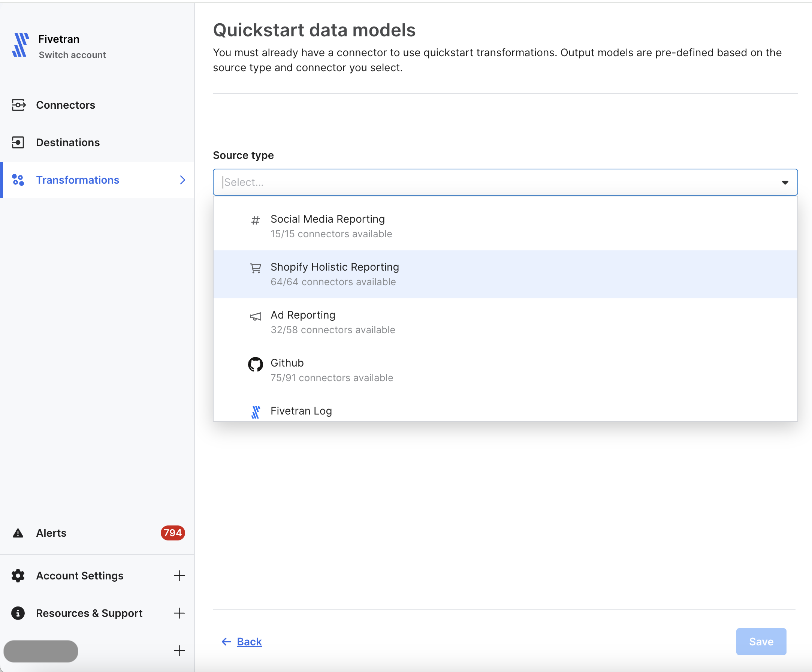
Task: Click the '15/15 connectors available' text
Action: [x=331, y=234]
